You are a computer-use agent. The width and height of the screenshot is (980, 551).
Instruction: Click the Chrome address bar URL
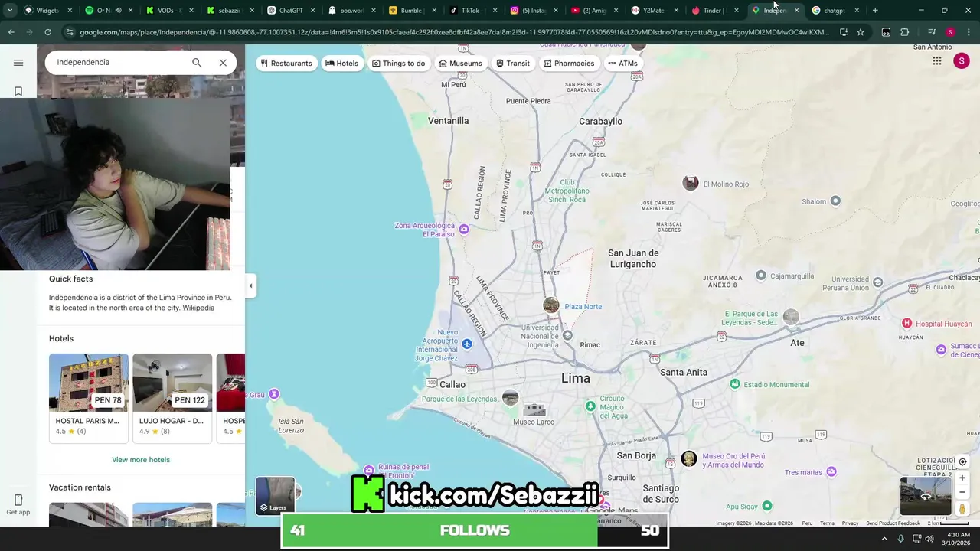click(454, 32)
